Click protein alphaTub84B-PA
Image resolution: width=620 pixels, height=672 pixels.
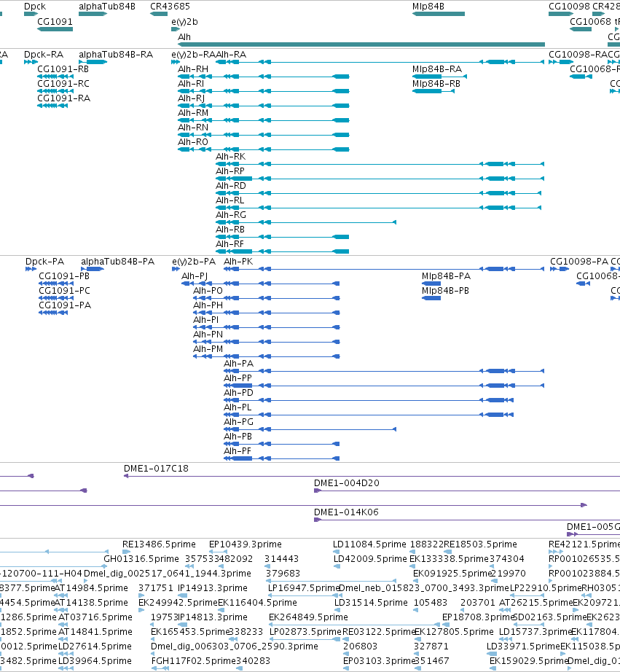pos(93,269)
